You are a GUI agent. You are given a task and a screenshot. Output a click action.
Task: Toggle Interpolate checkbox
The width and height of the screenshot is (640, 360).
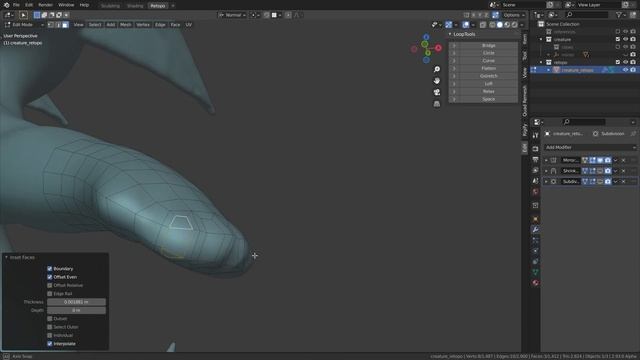click(x=50, y=344)
